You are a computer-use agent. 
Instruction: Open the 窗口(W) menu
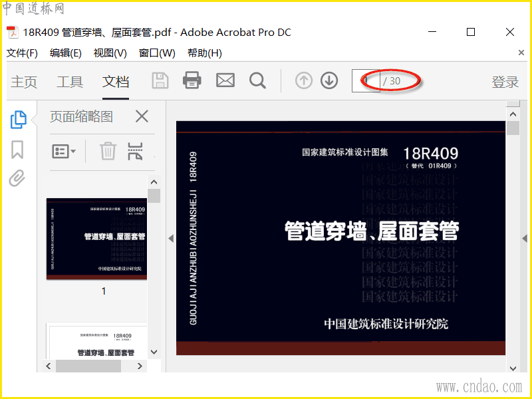click(157, 53)
